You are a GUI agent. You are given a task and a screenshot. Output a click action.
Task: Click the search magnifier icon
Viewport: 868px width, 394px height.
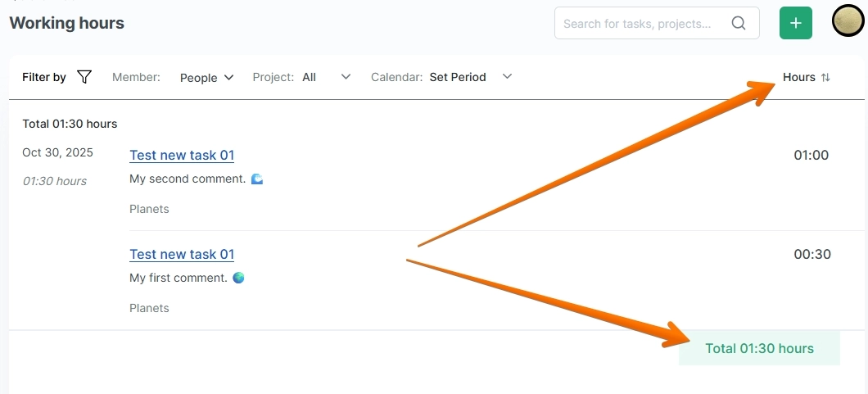click(739, 24)
